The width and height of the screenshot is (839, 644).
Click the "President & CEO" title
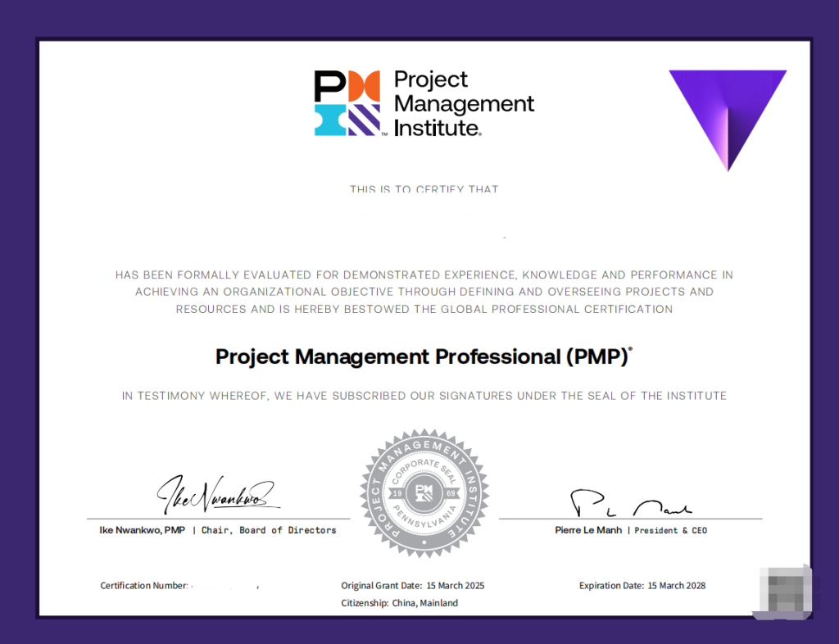tap(670, 531)
